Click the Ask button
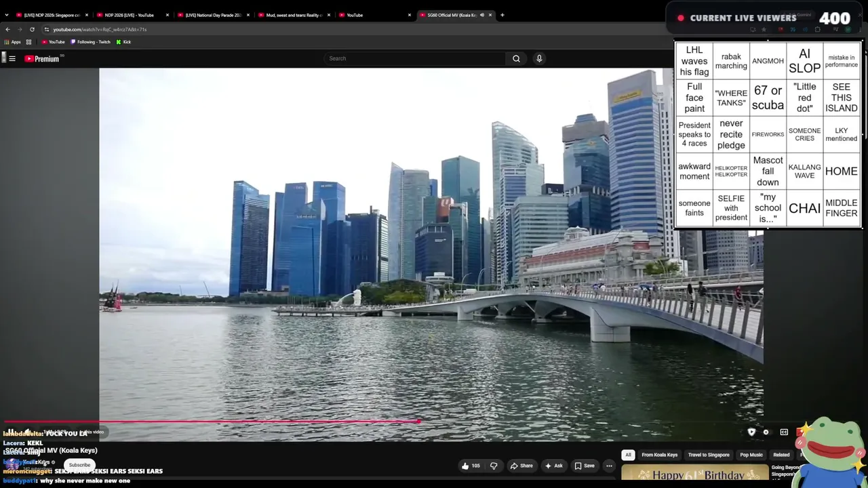 553,466
